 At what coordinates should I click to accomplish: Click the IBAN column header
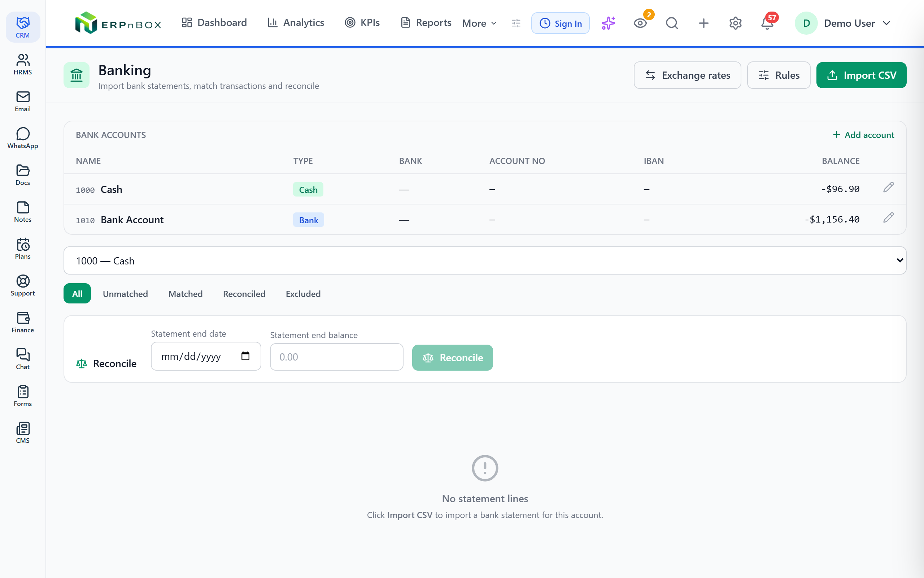(x=654, y=161)
